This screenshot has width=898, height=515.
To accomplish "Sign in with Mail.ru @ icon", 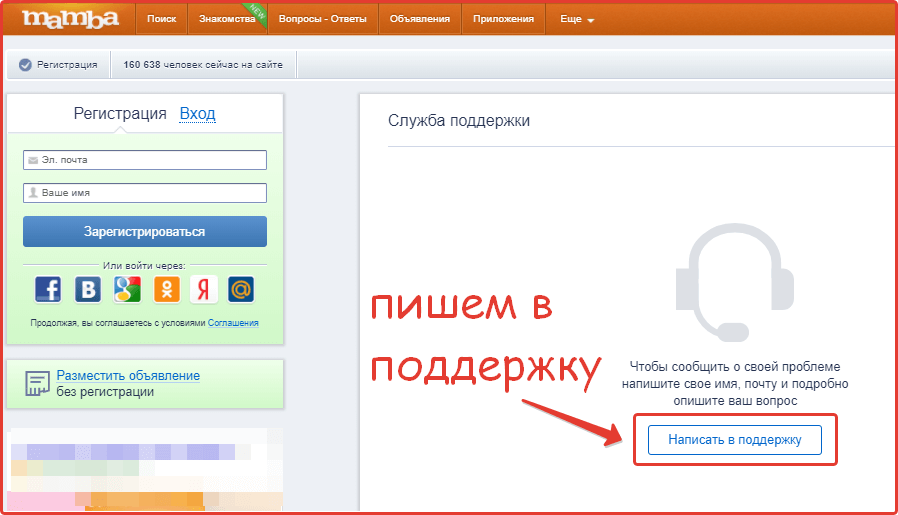I will click(x=241, y=289).
